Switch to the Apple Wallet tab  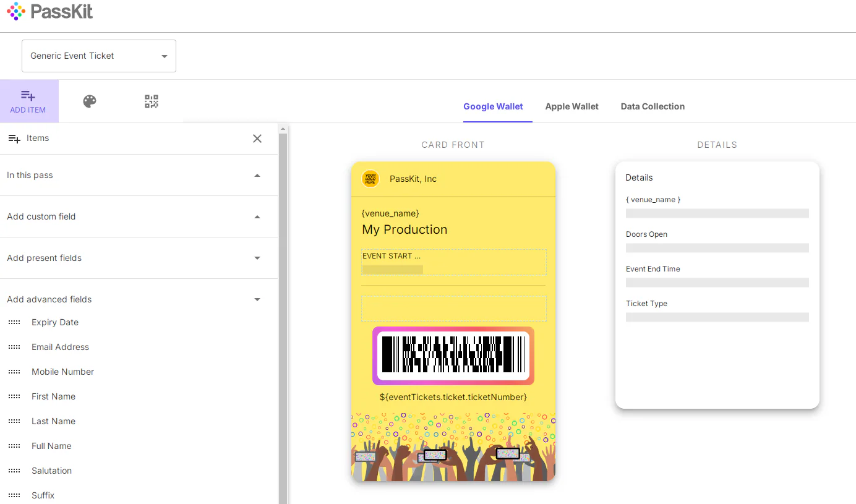(571, 106)
